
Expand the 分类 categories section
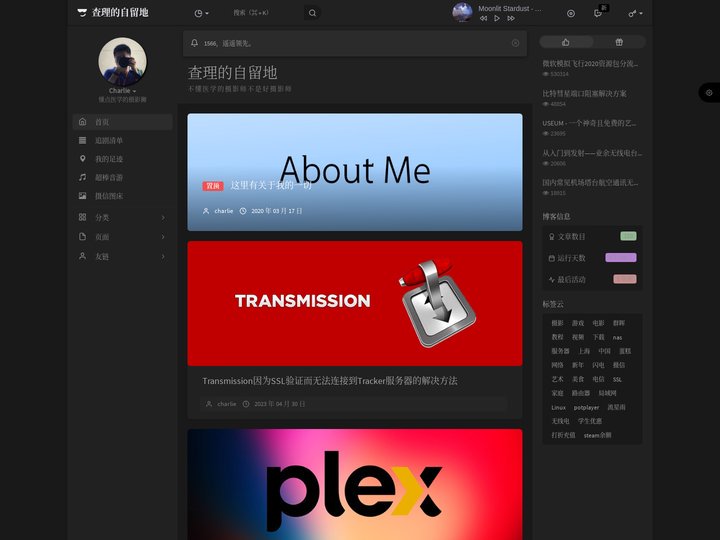coord(123,217)
